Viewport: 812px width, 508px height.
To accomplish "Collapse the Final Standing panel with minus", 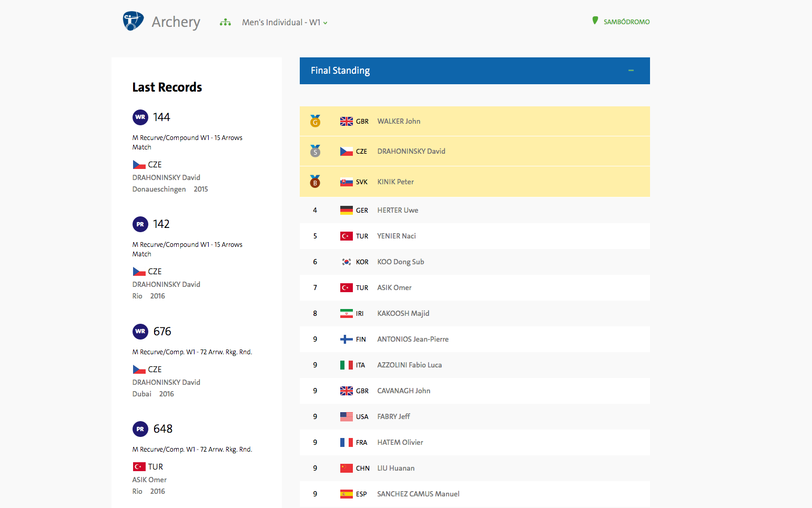I will point(631,71).
